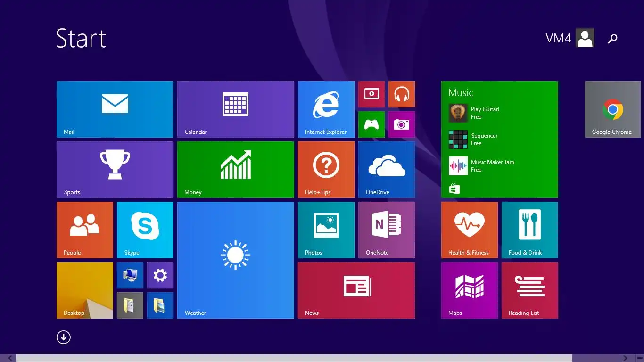Open the Pictures folder tile

tap(160, 305)
